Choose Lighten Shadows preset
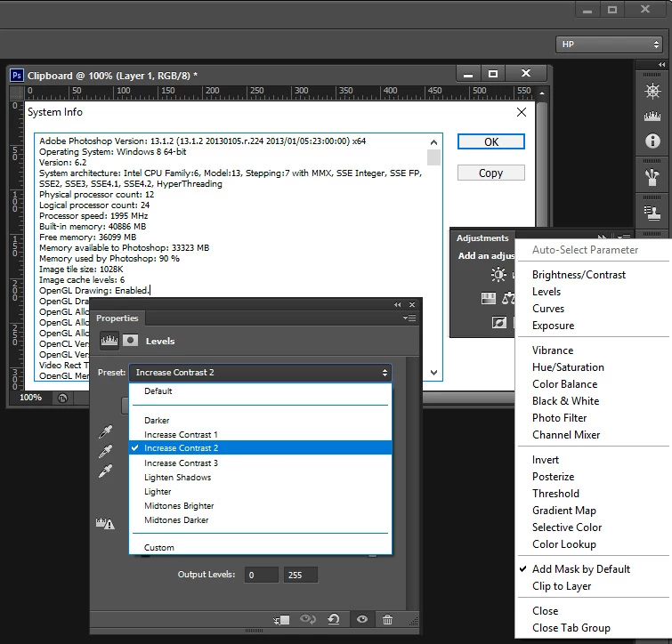This screenshot has width=672, height=644. tap(261, 478)
